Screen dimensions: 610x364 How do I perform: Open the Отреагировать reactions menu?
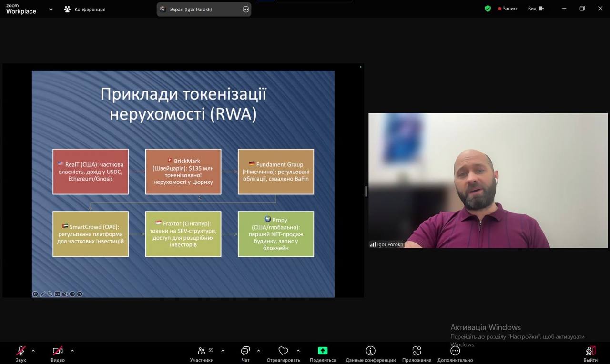283,352
